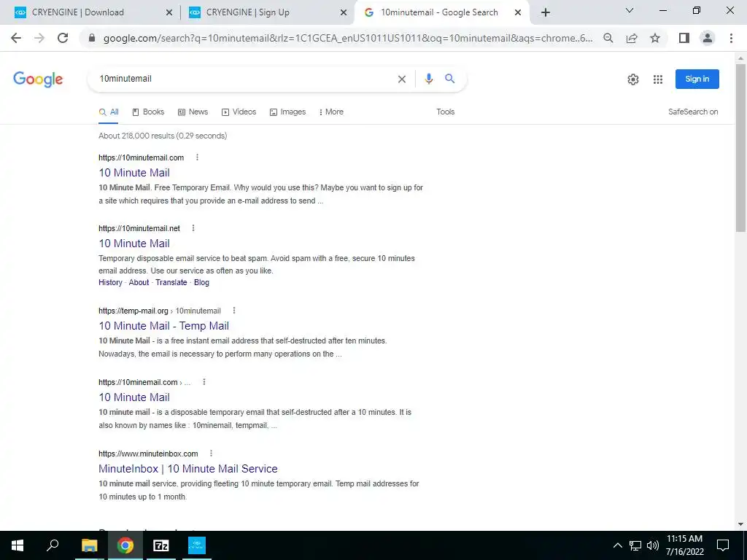Open Windows taskbar search

point(53,545)
